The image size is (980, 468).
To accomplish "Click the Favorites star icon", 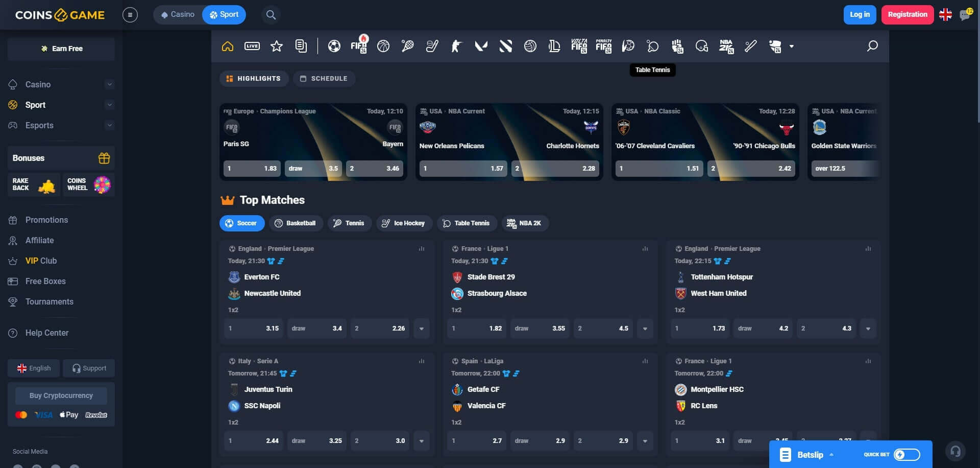I will [x=277, y=46].
